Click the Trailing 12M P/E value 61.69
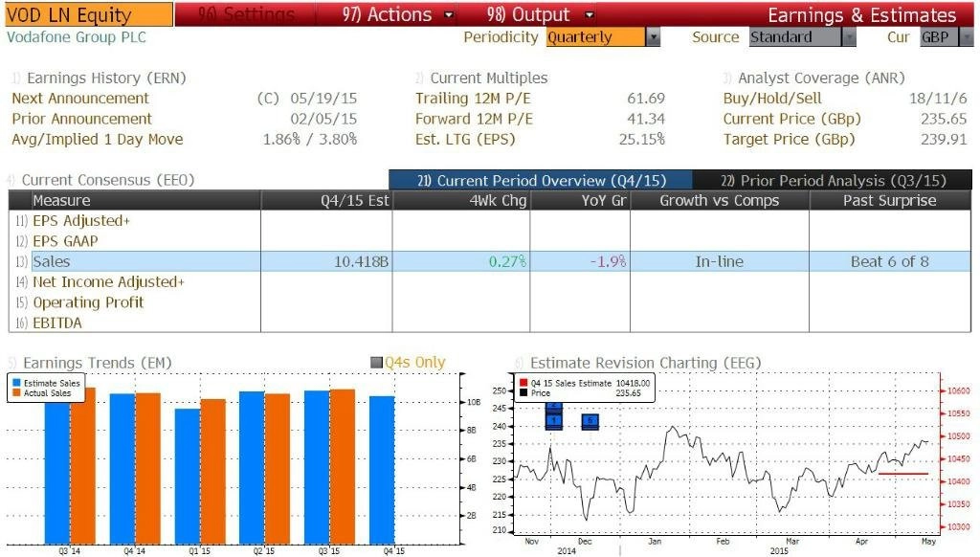980x557 pixels. [x=646, y=99]
